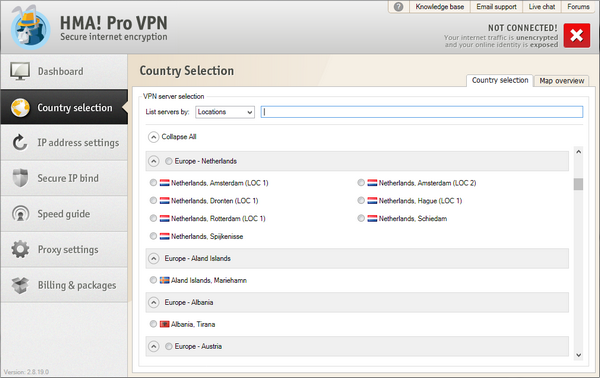
Task: Open the Dashboard sidebar item
Action: click(64, 72)
